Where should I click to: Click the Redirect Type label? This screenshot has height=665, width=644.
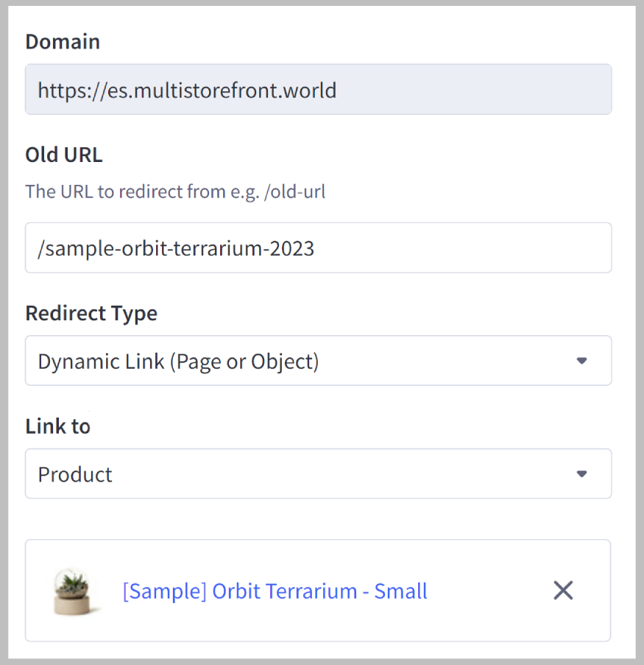(91, 313)
